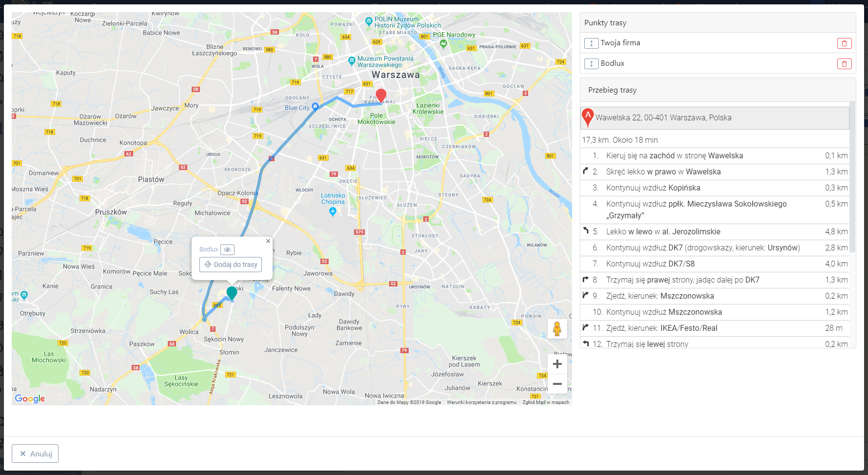
Task: Click Dodaj do trasy button
Action: (x=231, y=265)
